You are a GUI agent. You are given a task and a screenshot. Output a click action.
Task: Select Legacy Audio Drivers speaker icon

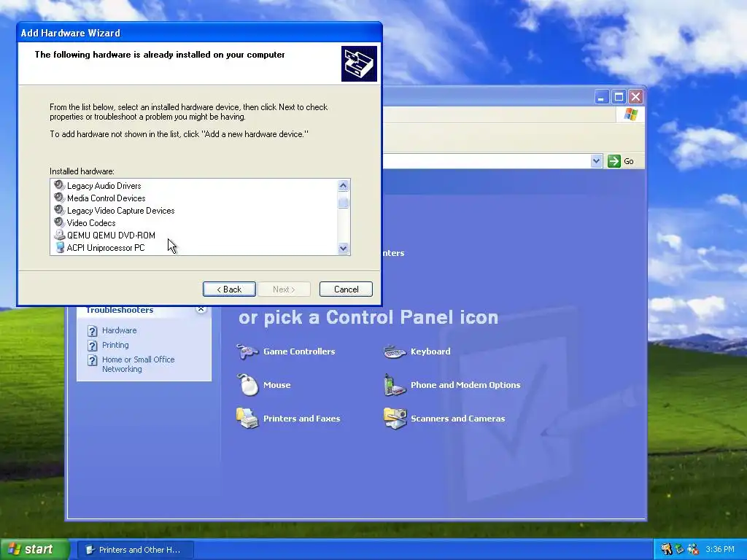click(x=59, y=184)
